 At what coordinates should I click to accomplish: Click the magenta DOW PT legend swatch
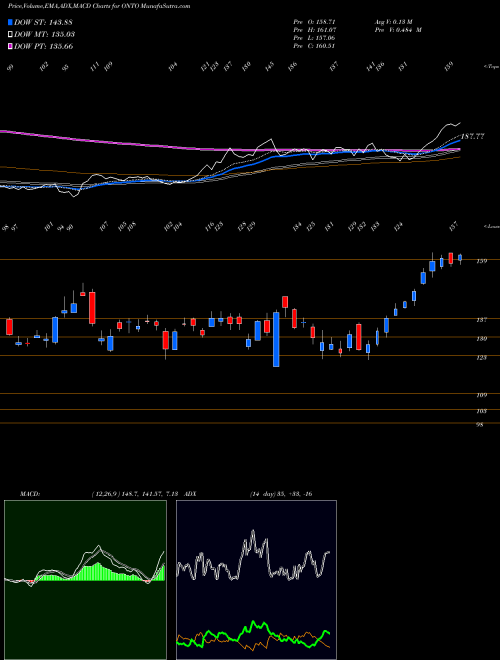[x=10, y=46]
